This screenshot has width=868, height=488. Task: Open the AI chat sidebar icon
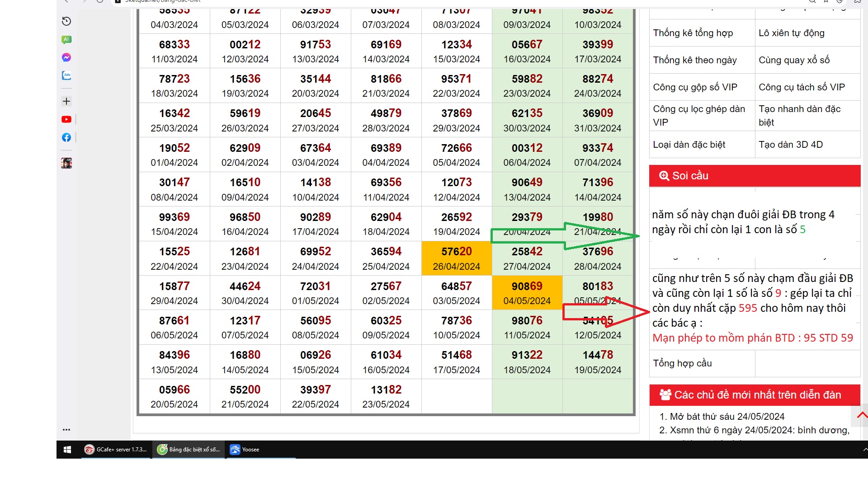click(66, 40)
